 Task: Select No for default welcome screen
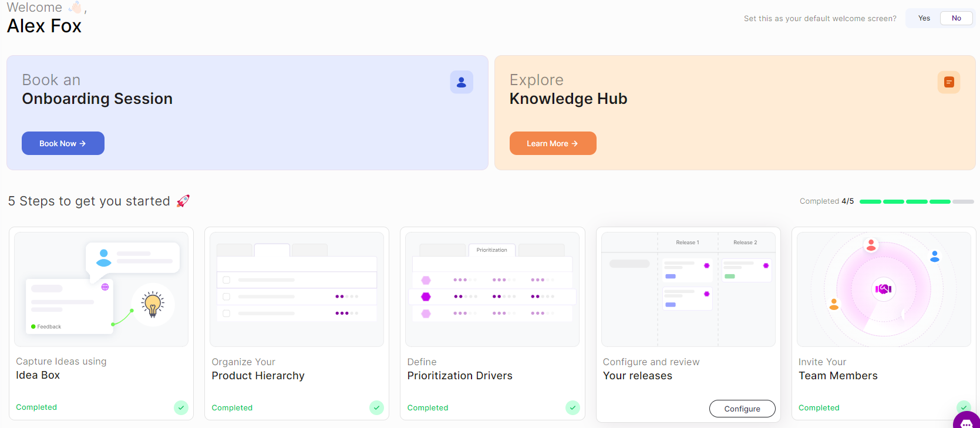coord(956,18)
